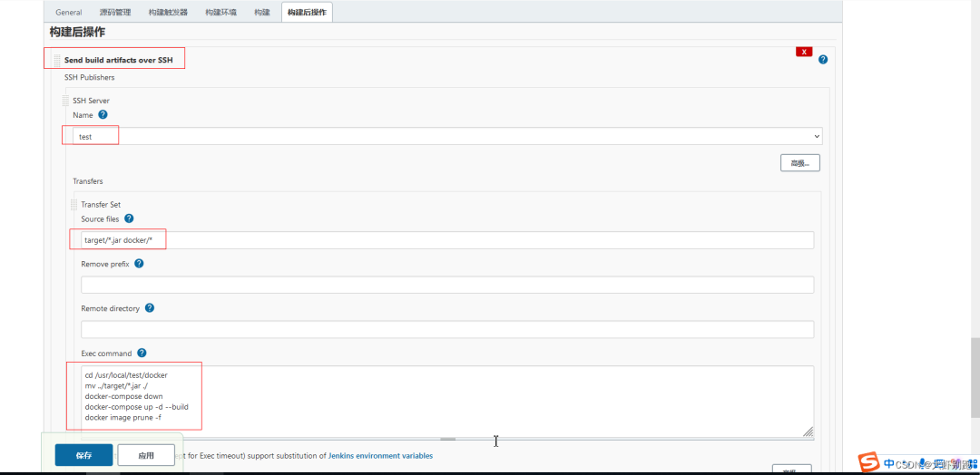Switch to the General tab
Viewport: 980px width, 475px height.
pos(69,13)
